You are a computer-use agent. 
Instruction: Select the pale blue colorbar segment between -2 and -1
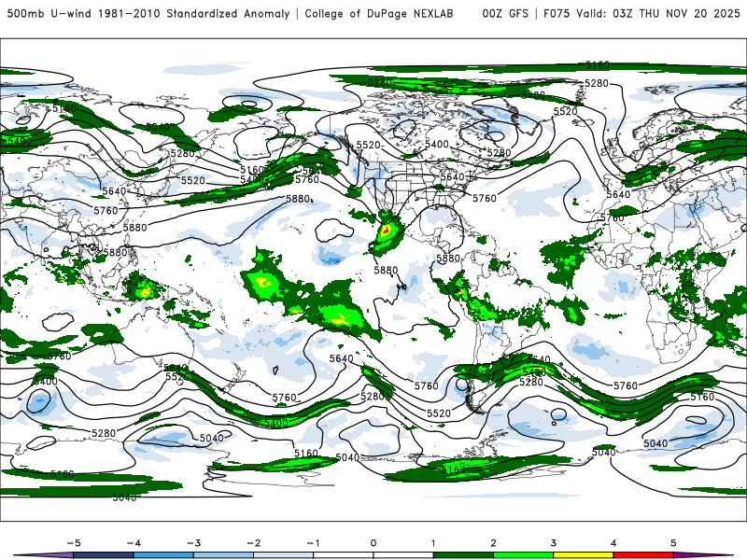pyautogui.click(x=284, y=555)
